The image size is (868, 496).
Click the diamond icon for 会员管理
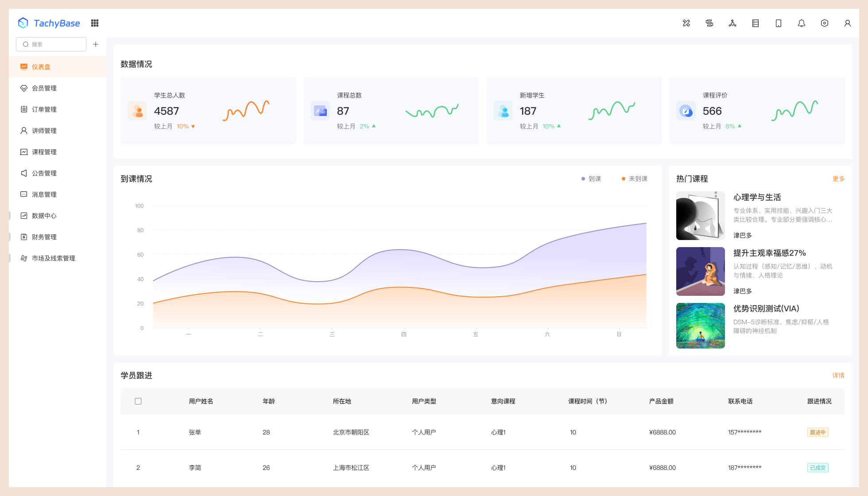[x=24, y=88]
